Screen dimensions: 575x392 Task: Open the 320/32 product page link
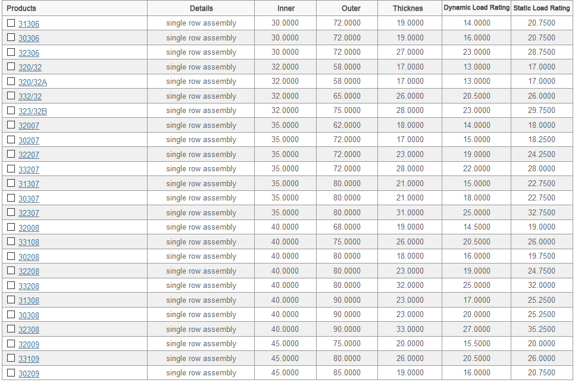30,68
